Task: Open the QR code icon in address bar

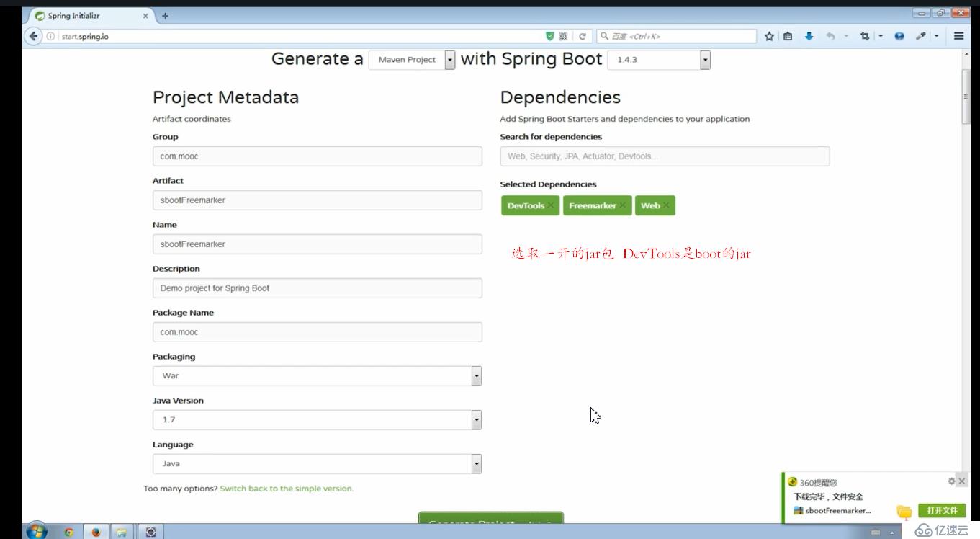Action: [x=564, y=36]
